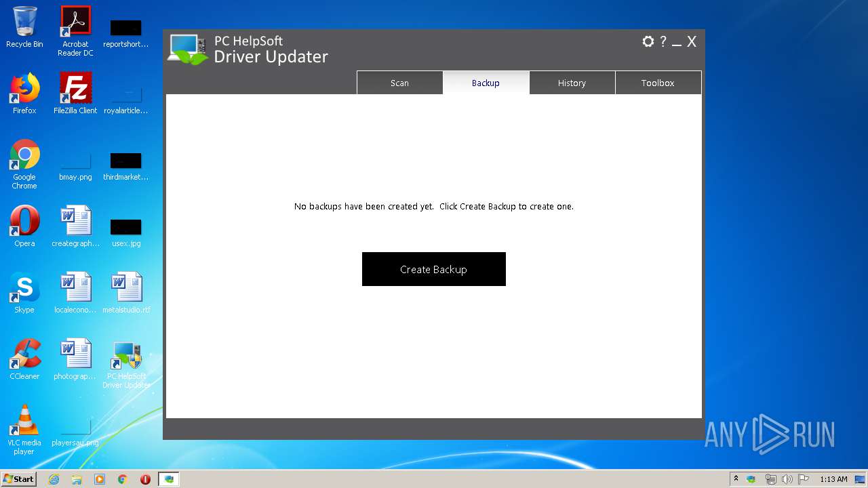The height and width of the screenshot is (488, 868).
Task: Close the Driver Updater window
Action: (692, 41)
